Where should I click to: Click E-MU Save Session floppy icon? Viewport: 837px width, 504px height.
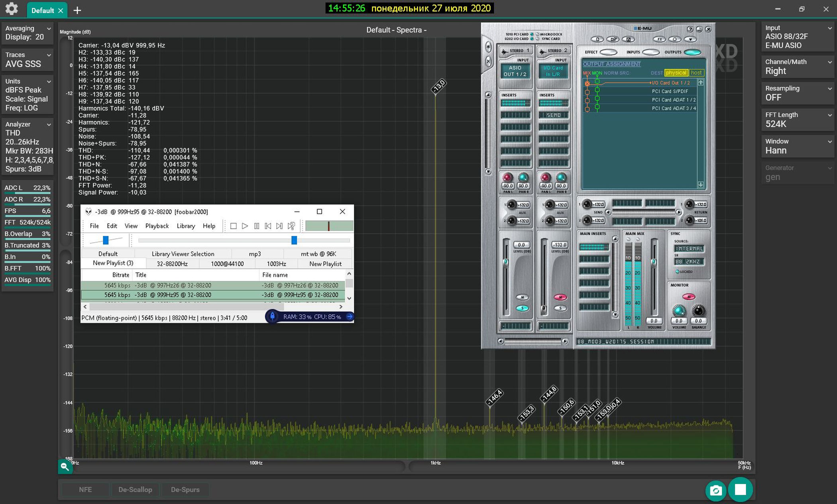[x=629, y=39]
